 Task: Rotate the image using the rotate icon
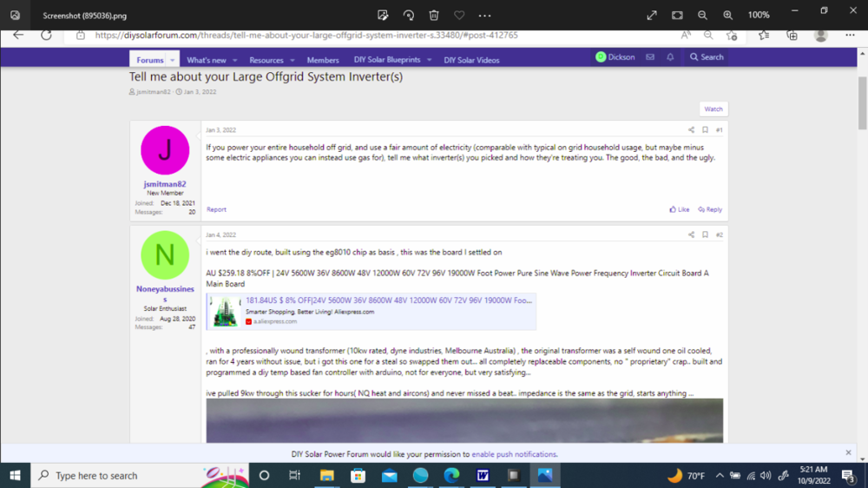pos(409,16)
